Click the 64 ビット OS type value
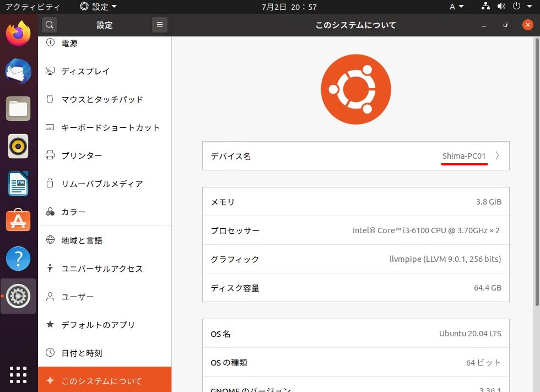This screenshot has height=392, width=540. (484, 362)
